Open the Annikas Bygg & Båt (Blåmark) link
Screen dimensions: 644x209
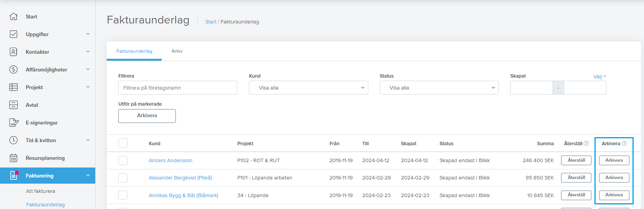coord(184,196)
